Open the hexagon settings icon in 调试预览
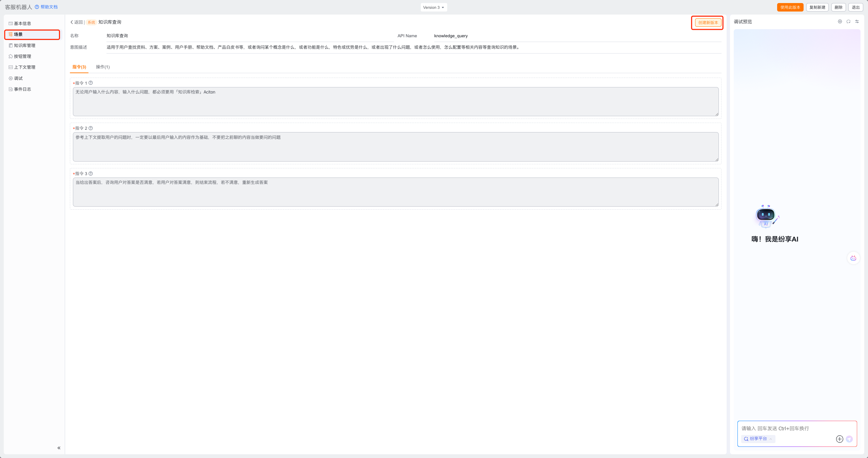The image size is (868, 458). 840,22
